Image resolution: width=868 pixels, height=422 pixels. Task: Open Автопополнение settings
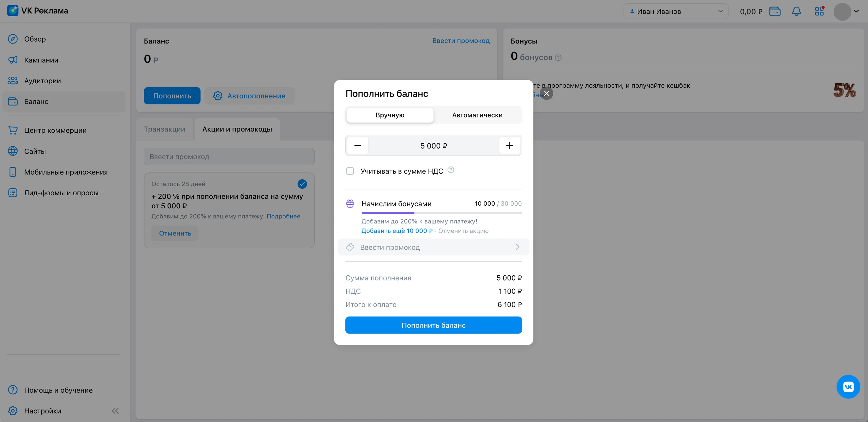coord(249,96)
